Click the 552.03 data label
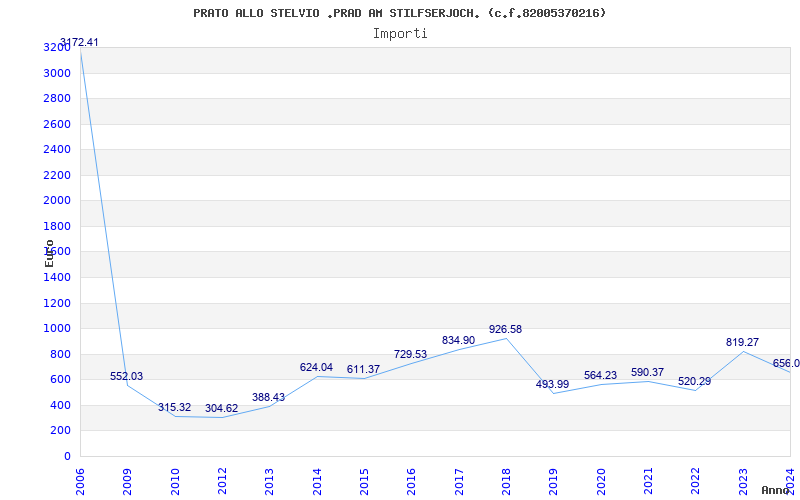 click(127, 377)
